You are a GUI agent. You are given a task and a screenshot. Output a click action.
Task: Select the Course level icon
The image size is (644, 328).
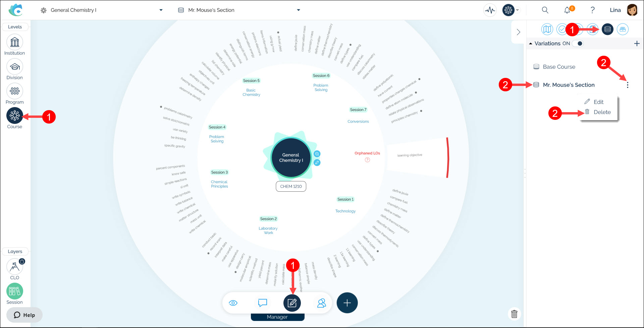pyautogui.click(x=14, y=115)
